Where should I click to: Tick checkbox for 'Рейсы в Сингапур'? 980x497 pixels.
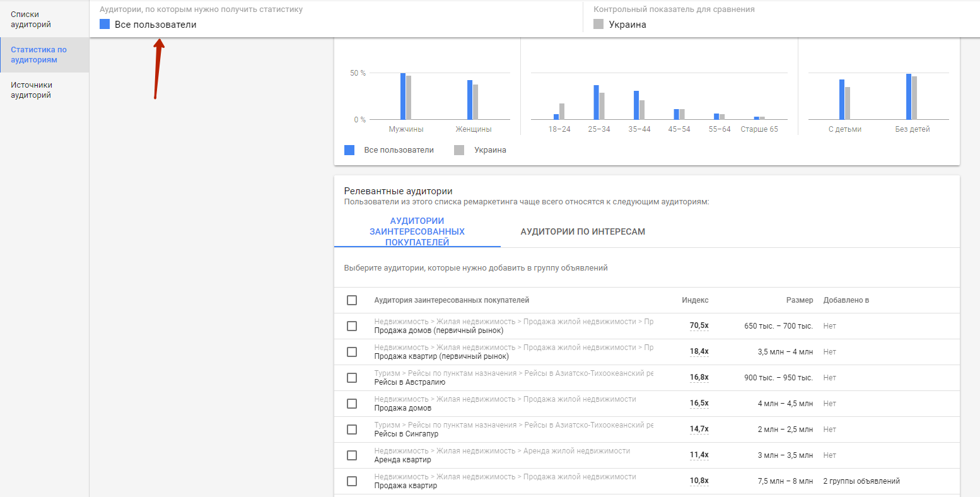click(x=352, y=430)
